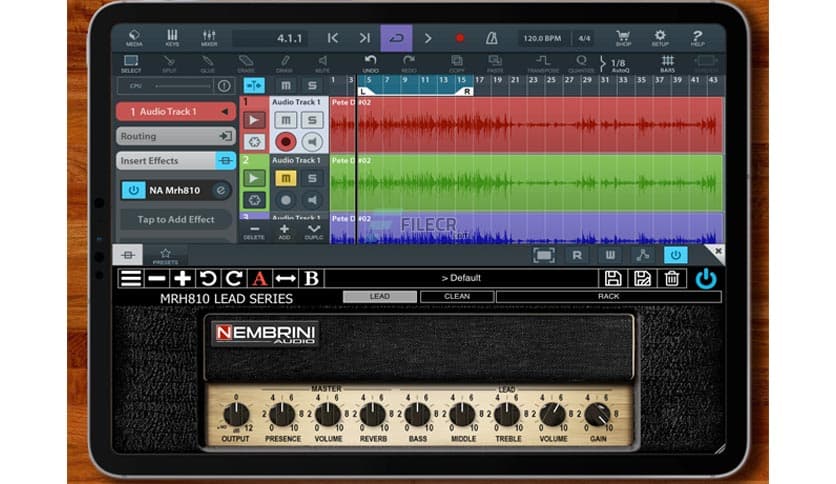Copy the selected event
This screenshot has height=484, width=836.
(x=457, y=64)
